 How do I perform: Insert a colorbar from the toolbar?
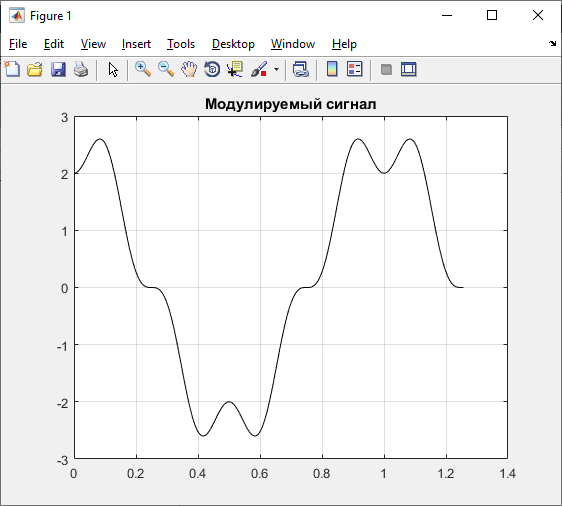point(332,69)
